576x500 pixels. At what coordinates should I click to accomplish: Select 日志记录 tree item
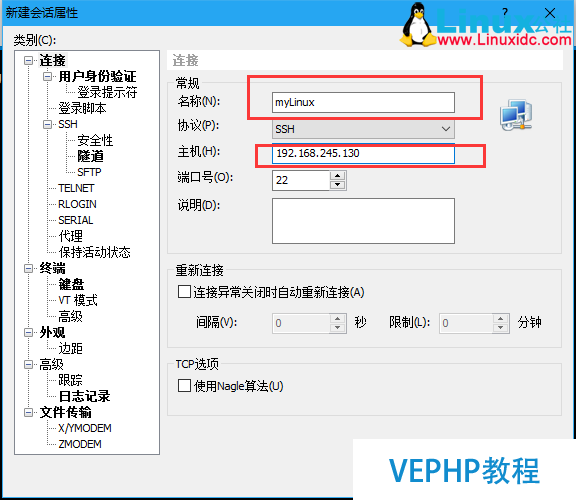(84, 396)
